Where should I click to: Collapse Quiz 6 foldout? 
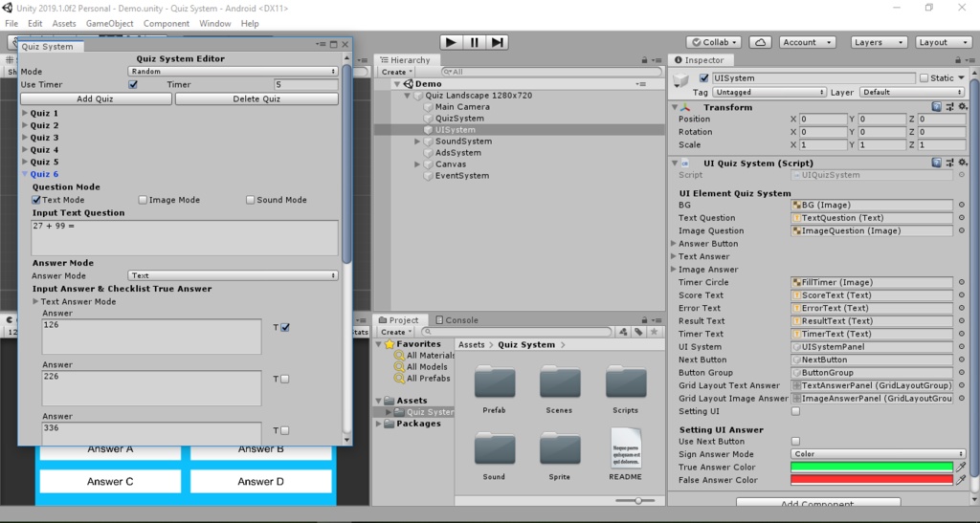click(x=25, y=174)
